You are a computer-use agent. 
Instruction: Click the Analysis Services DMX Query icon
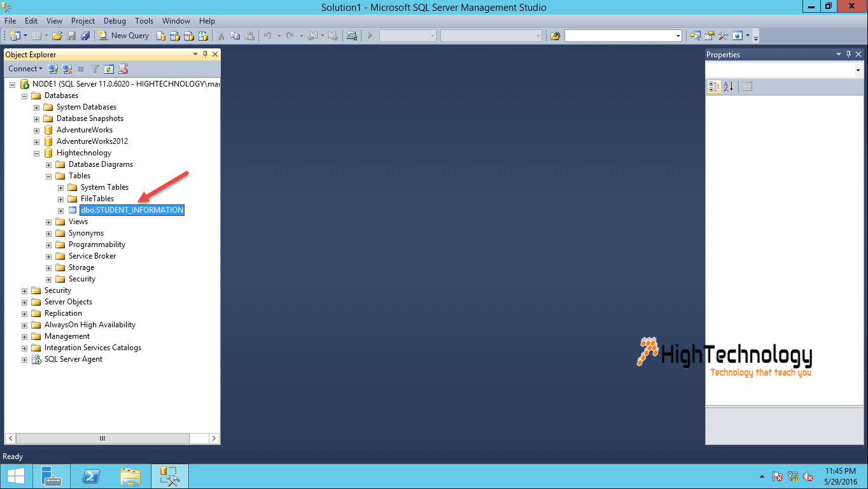click(189, 36)
